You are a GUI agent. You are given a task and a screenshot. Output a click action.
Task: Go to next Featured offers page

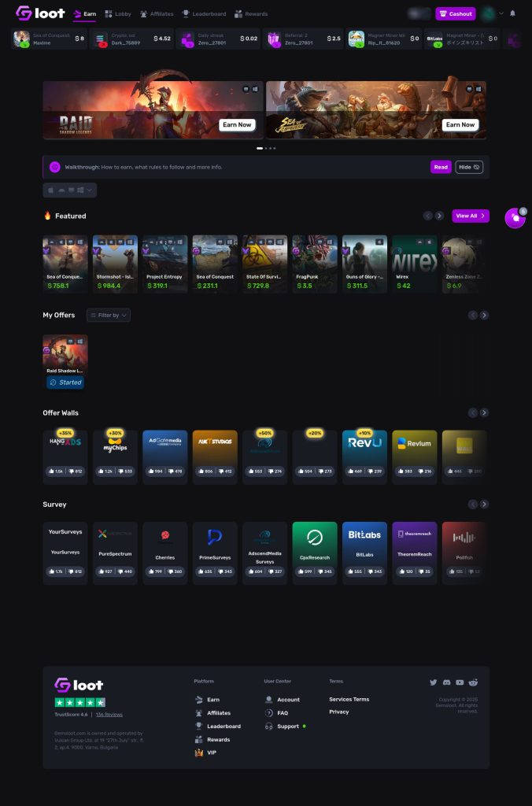pos(439,216)
